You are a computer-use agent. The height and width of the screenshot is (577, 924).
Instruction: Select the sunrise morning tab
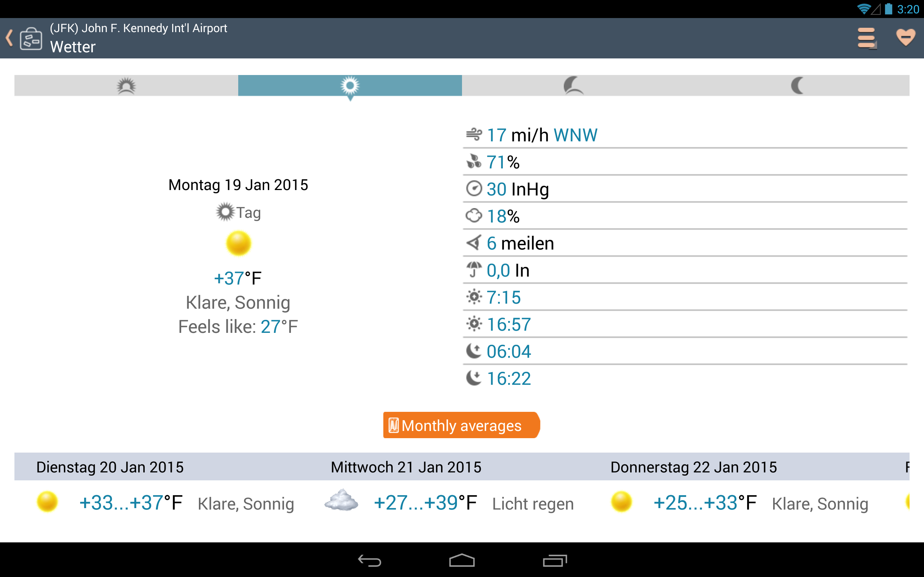pyautogui.click(x=126, y=85)
